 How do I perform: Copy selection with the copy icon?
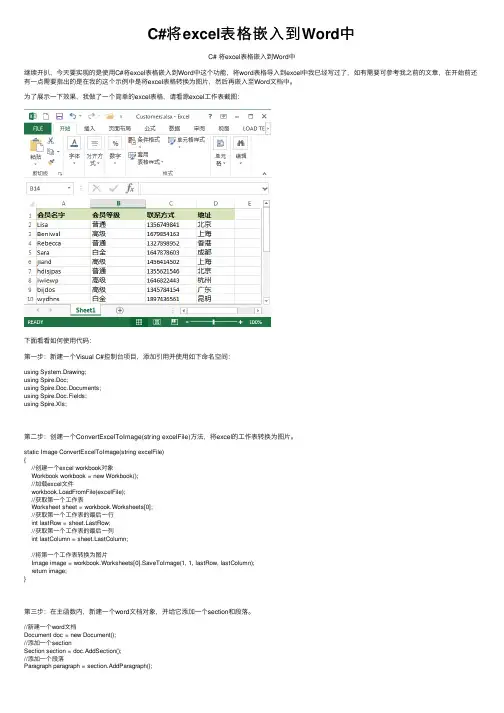click(x=50, y=151)
